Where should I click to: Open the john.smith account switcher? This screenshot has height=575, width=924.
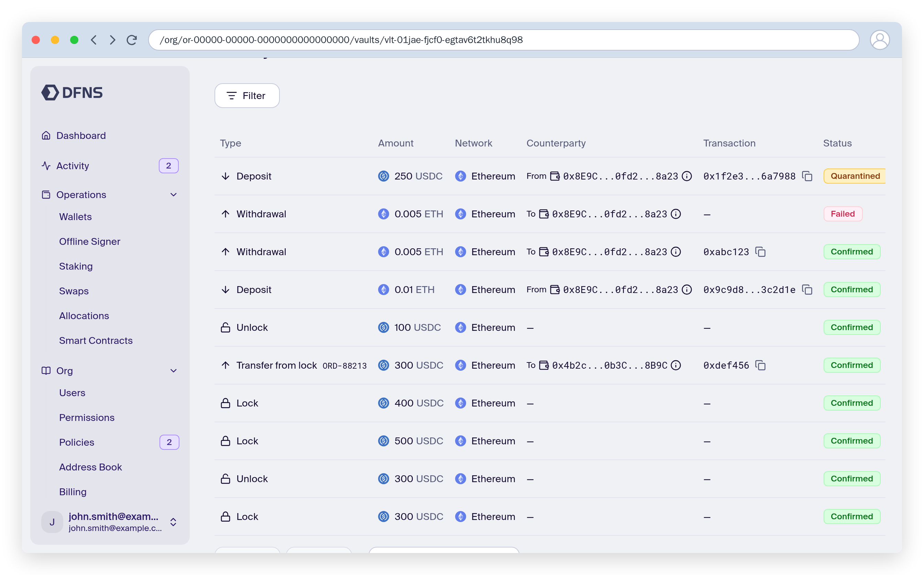109,522
